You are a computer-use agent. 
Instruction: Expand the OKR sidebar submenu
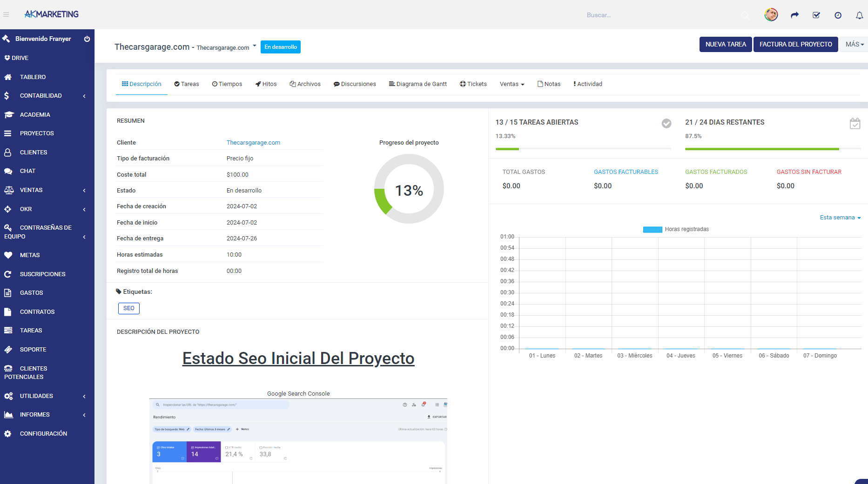pyautogui.click(x=84, y=210)
